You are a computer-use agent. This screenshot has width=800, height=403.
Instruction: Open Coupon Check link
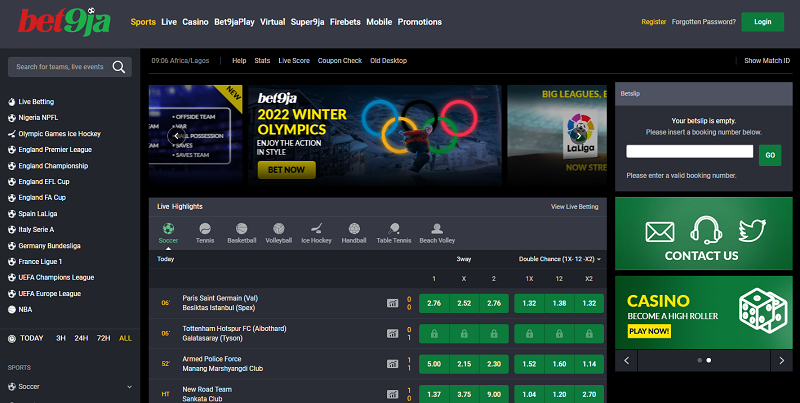click(x=340, y=61)
